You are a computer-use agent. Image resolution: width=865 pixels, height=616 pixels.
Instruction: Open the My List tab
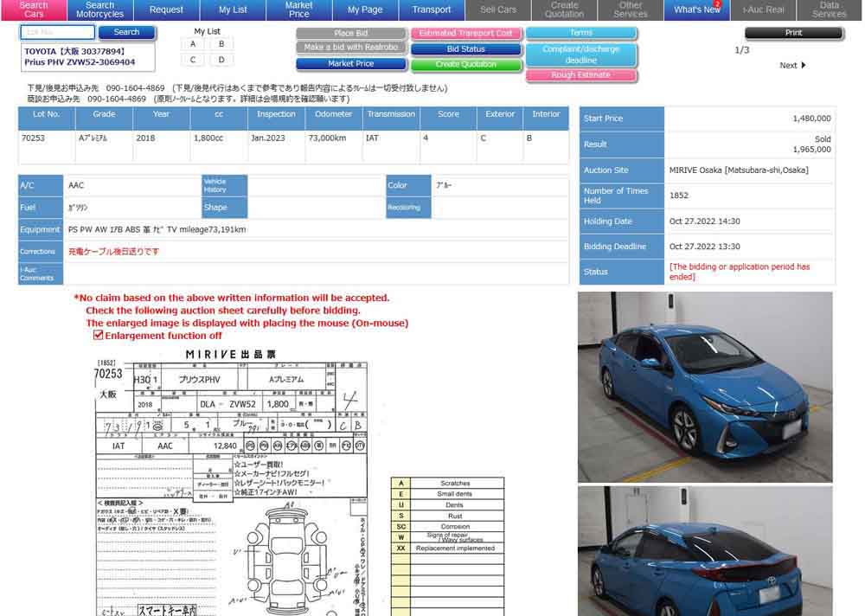click(233, 10)
